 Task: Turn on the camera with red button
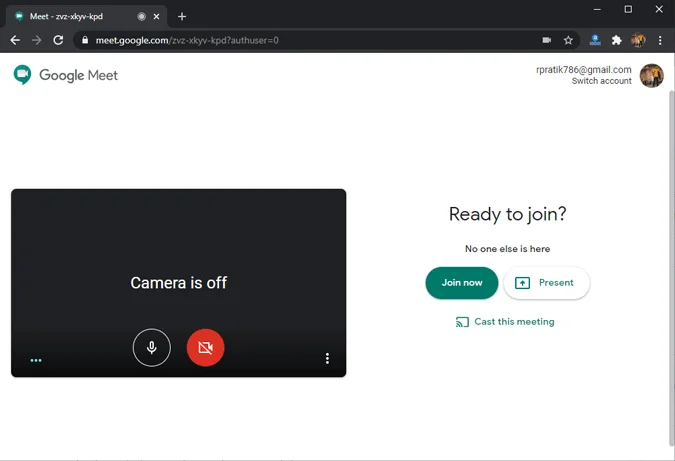coord(205,347)
